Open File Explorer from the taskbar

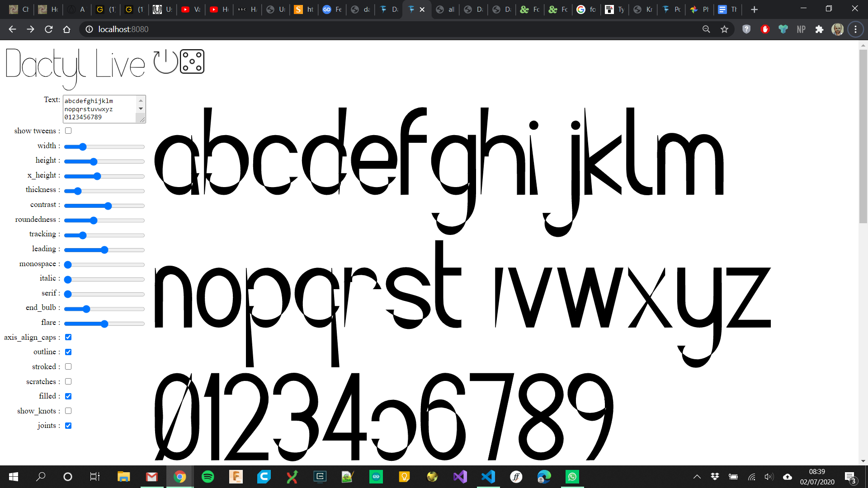tap(123, 477)
